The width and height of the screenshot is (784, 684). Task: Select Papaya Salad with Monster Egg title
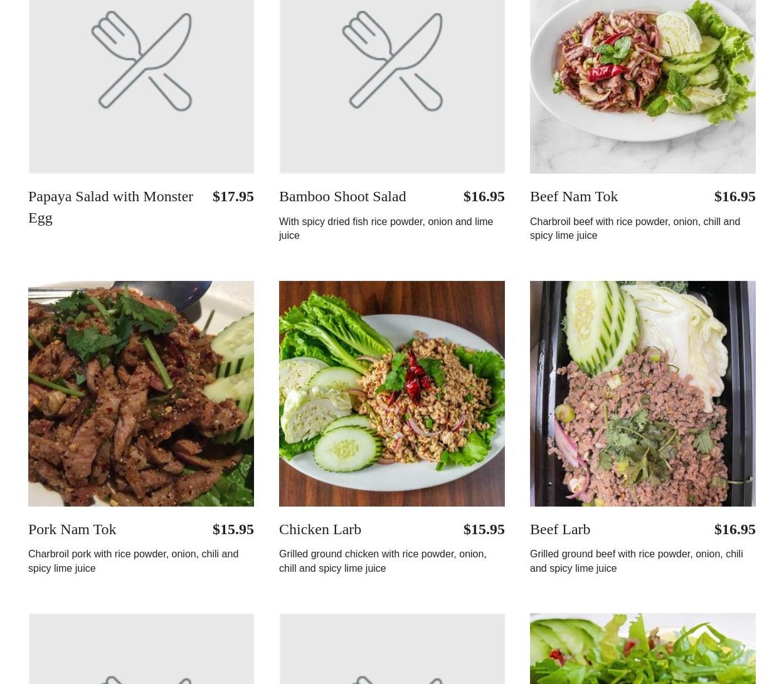click(x=111, y=207)
